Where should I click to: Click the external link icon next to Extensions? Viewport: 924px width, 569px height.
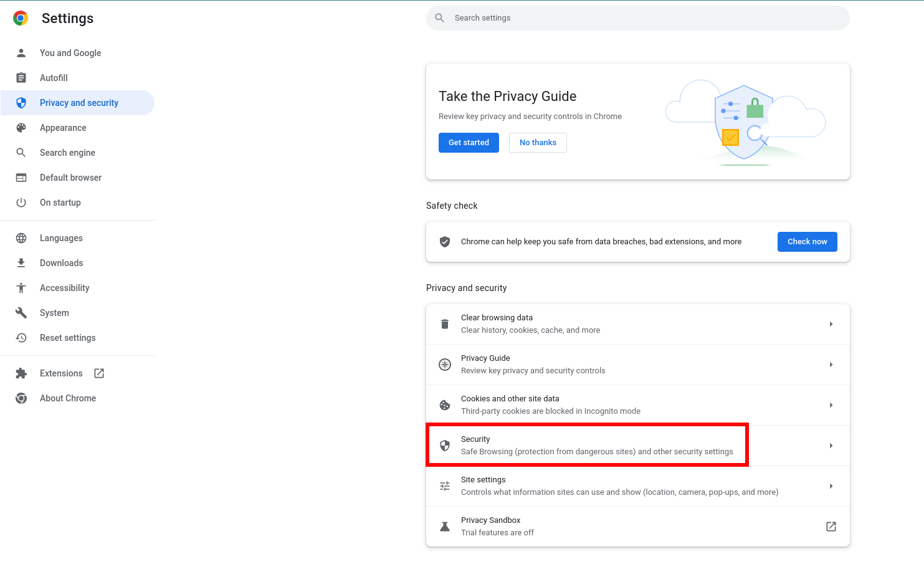point(99,373)
